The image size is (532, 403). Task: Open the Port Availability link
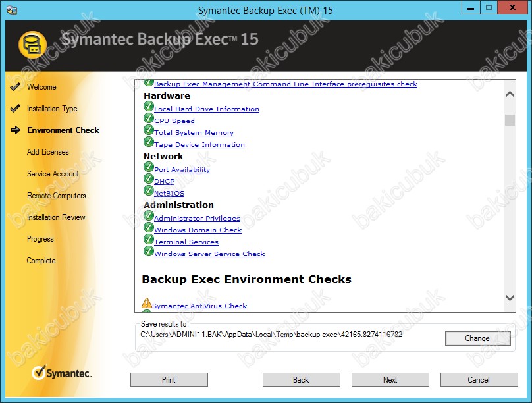click(182, 169)
